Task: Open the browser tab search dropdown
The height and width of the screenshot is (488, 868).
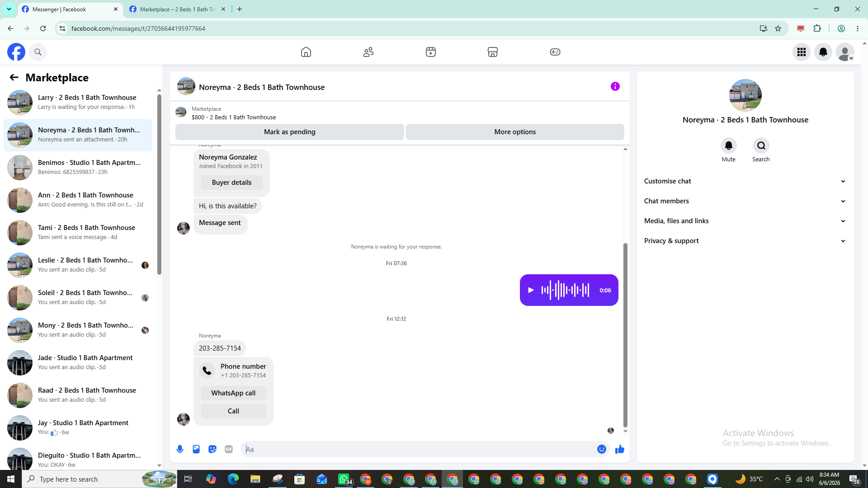Action: tap(9, 9)
